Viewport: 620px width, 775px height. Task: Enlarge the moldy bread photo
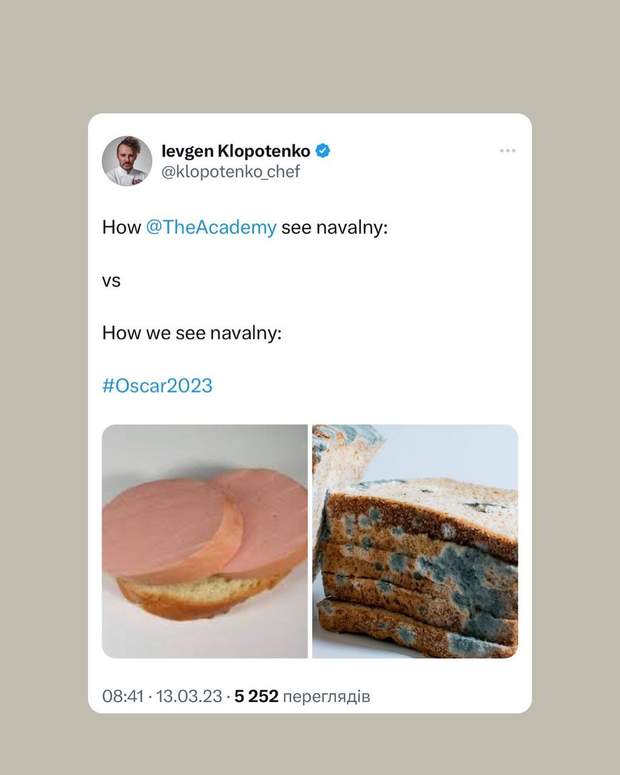pos(415,541)
